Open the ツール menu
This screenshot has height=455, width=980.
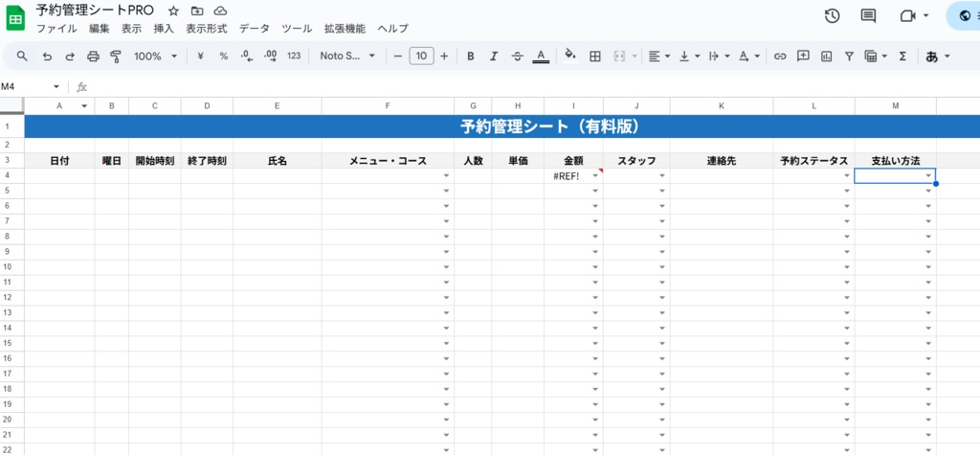[297, 28]
